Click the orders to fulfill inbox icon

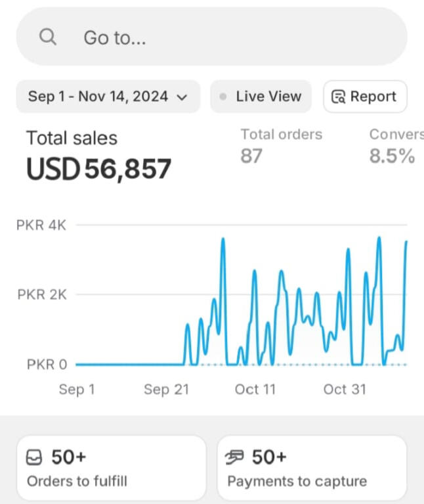[x=35, y=457]
